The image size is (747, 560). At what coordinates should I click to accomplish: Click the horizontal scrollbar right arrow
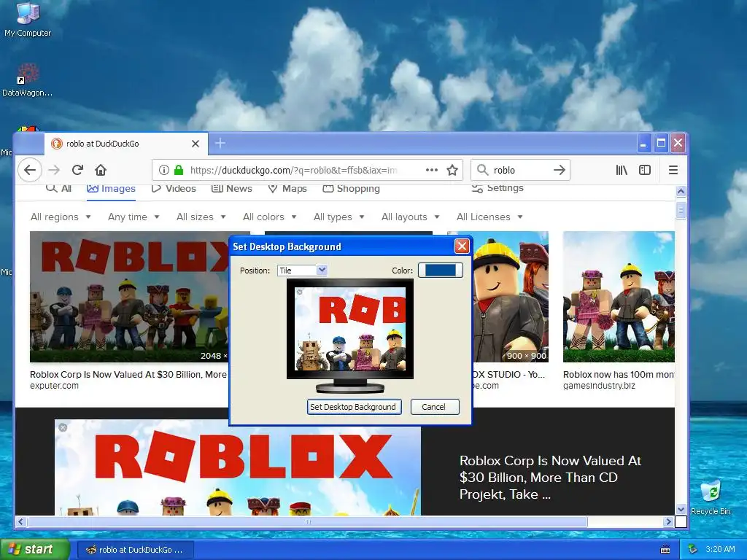(x=668, y=522)
